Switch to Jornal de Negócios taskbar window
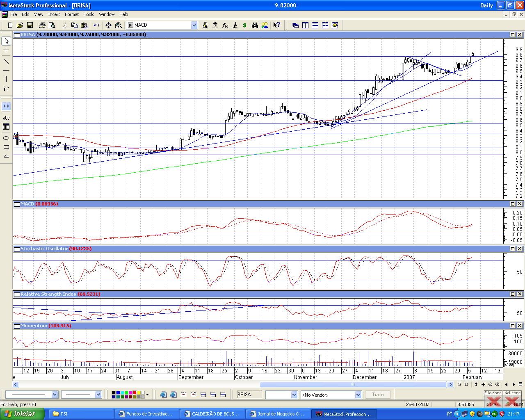 pyautogui.click(x=278, y=414)
